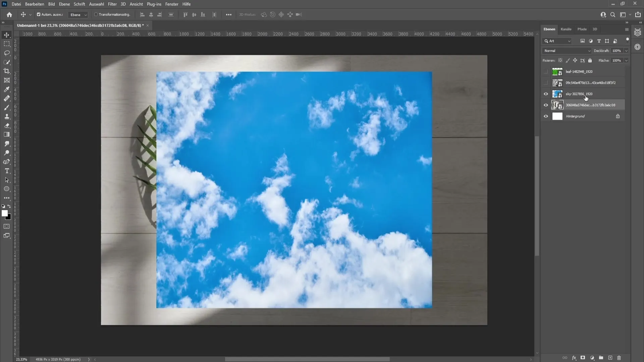Click the share icon at top right
This screenshot has height=362, width=644.
pyautogui.click(x=638, y=14)
